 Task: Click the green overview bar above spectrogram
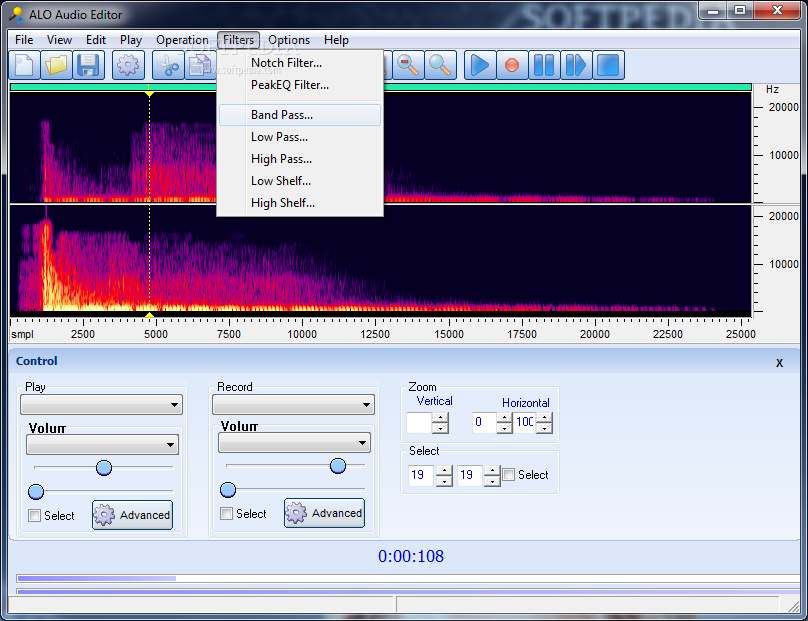pos(380,87)
